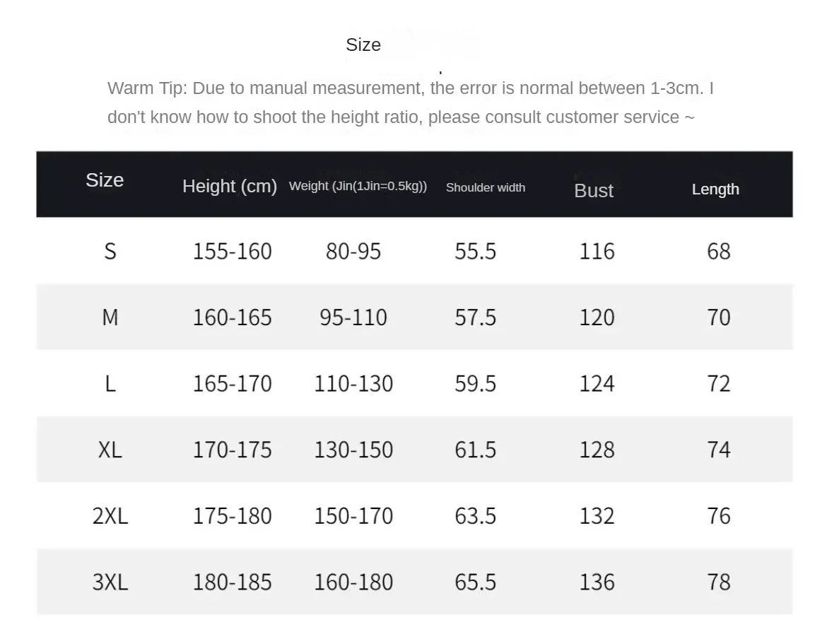
Task: Click the length value '78'
Action: pos(719,582)
